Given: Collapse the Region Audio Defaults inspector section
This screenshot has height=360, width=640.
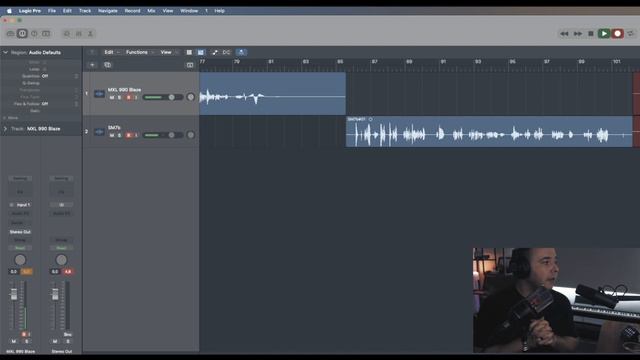Looking at the screenshot, I should coord(6,53).
